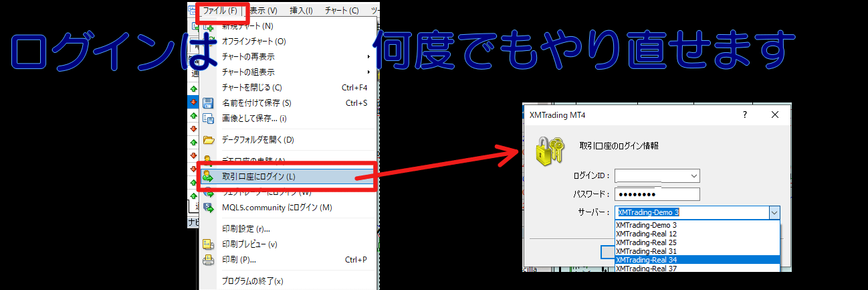This screenshot has width=868, height=290.
Task: Click the パスワード input field
Action: 657,194
